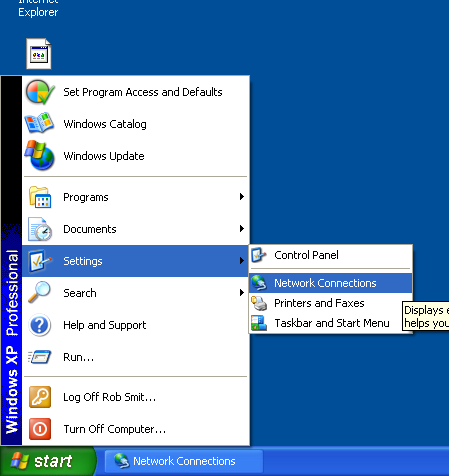Open Help and Support

[136, 325]
